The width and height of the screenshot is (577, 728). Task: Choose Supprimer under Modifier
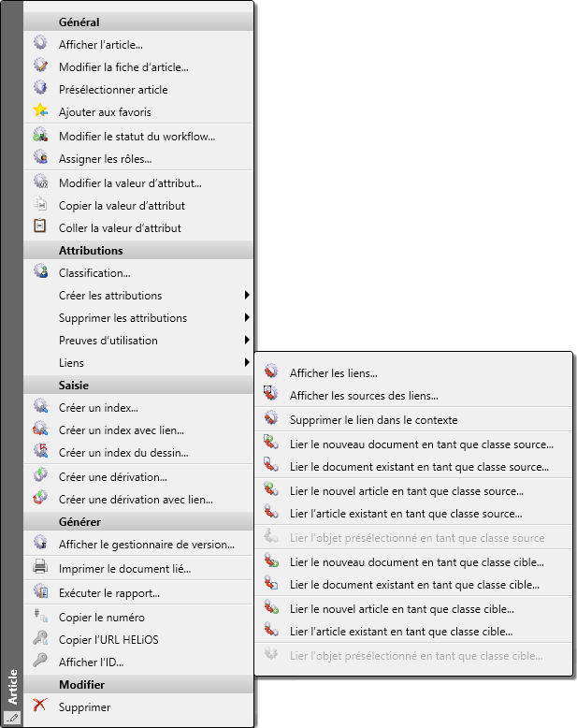pyautogui.click(x=138, y=706)
